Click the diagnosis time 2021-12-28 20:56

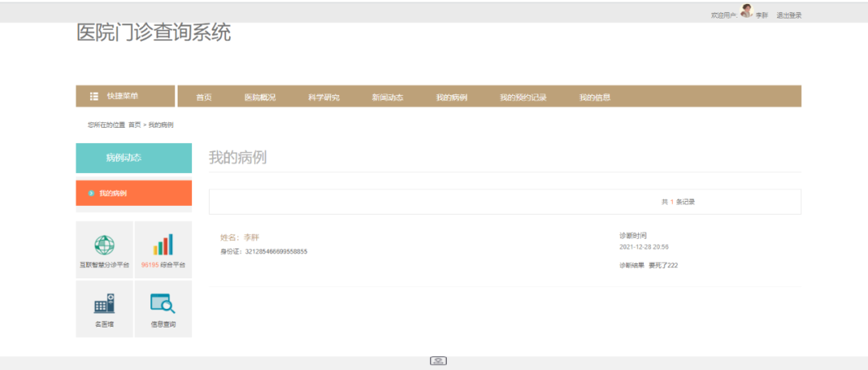tap(645, 247)
